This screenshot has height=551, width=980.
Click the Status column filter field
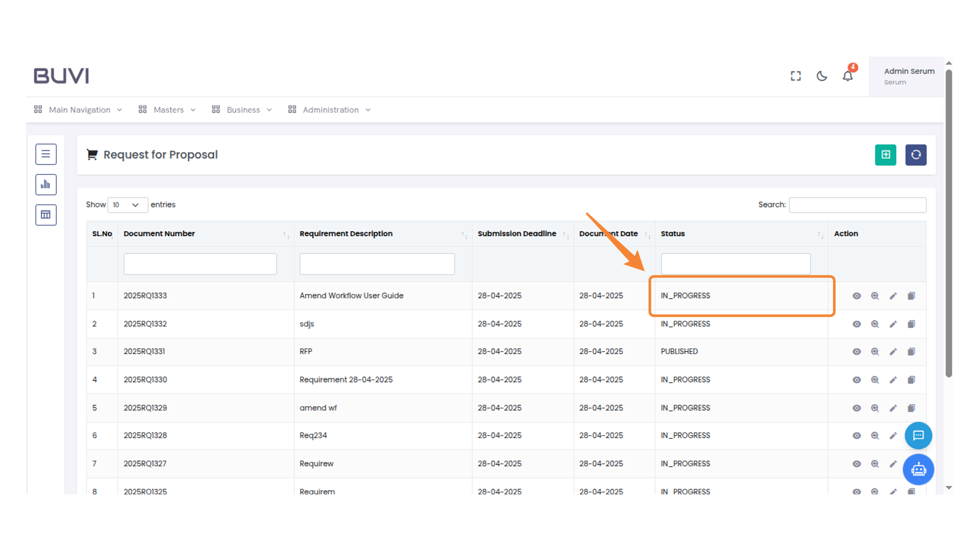(735, 264)
